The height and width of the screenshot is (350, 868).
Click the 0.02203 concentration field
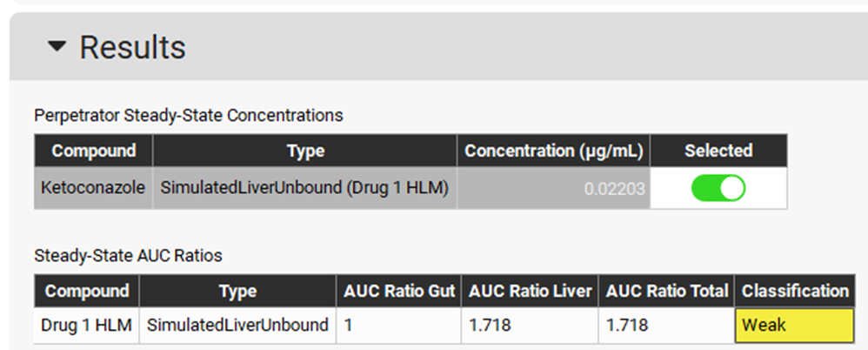click(x=553, y=188)
